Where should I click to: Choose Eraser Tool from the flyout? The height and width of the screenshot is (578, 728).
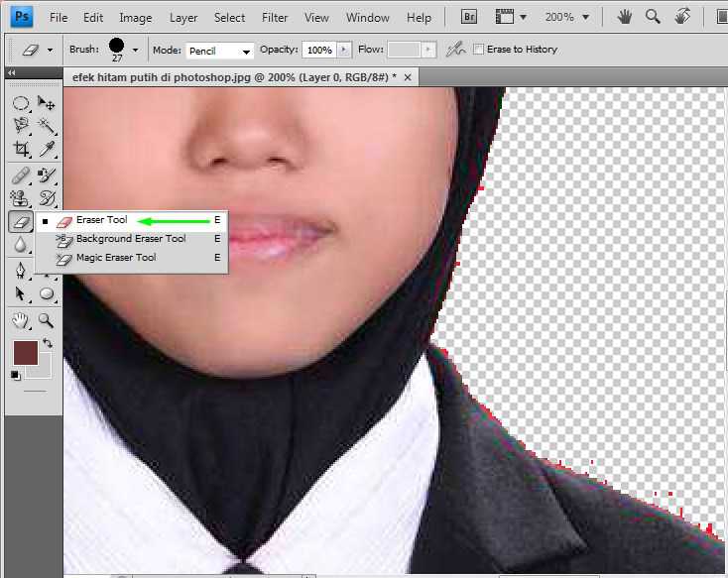click(132, 220)
